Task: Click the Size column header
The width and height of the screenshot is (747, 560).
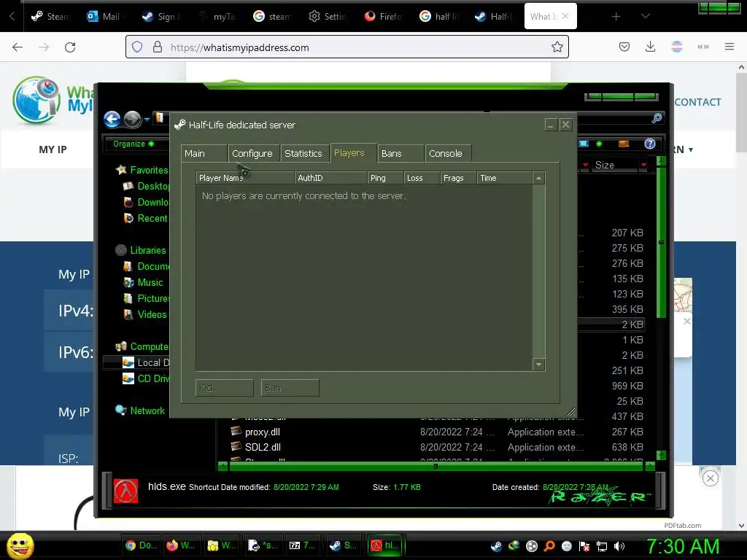Action: [x=614, y=165]
